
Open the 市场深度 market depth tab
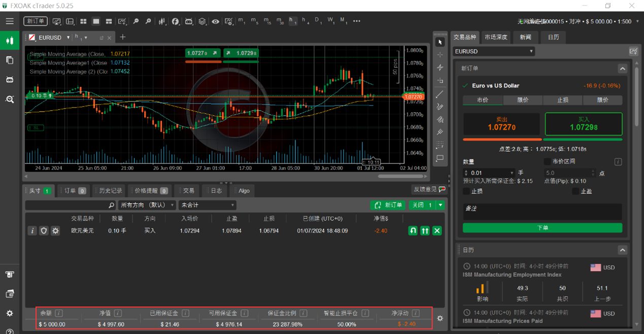tap(495, 37)
